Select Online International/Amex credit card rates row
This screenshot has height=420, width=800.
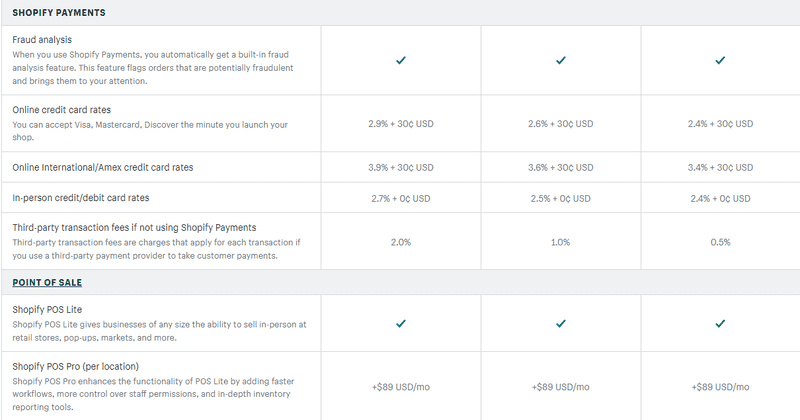point(400,167)
